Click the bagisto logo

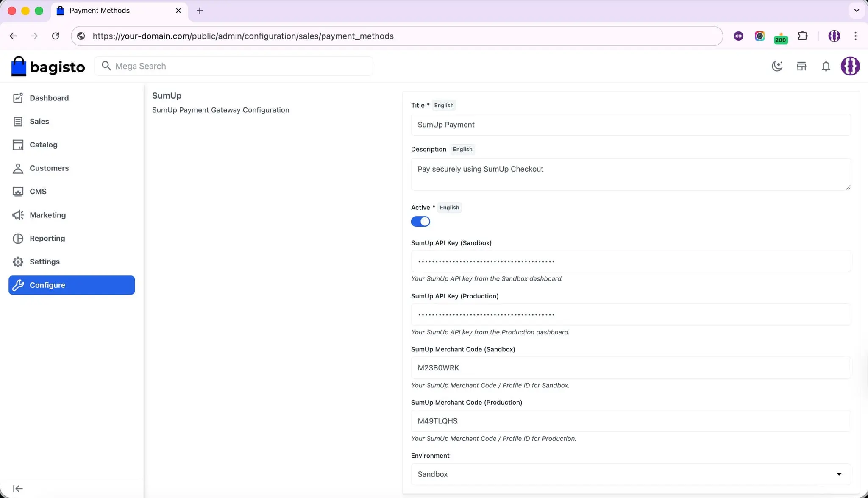coord(47,67)
